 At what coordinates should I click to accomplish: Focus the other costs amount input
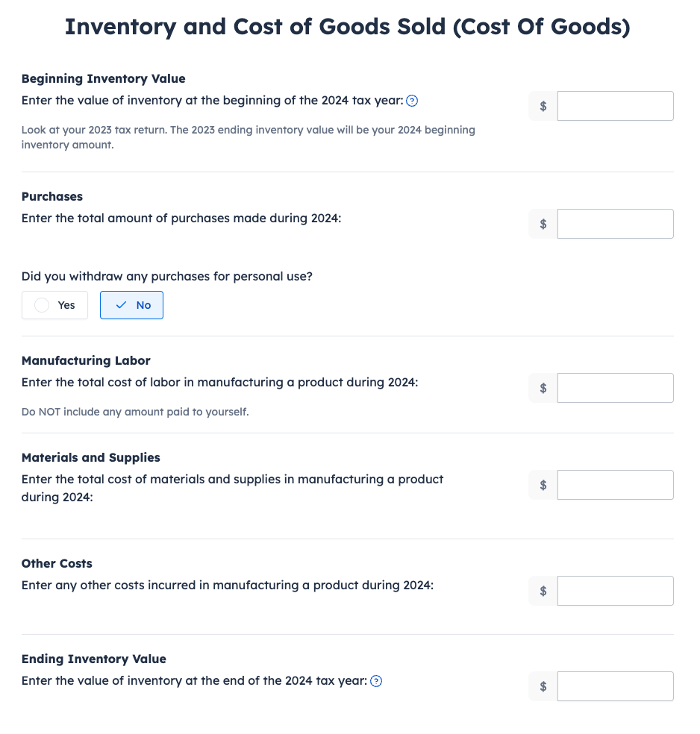click(x=615, y=592)
